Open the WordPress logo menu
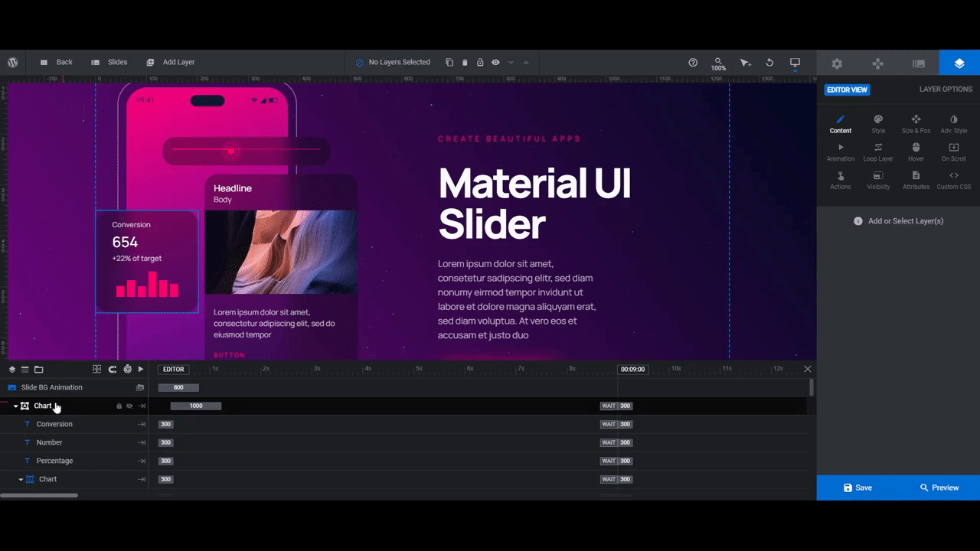 [x=13, y=62]
